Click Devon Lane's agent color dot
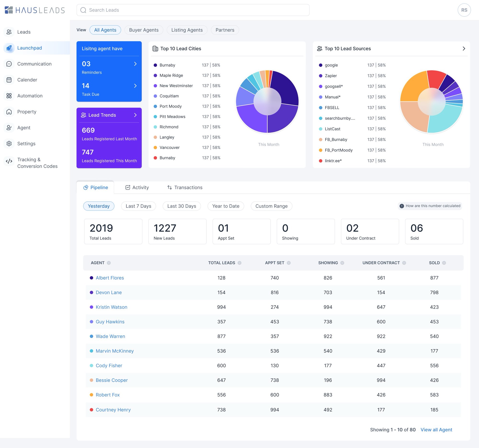The width and height of the screenshot is (479, 448). [91, 292]
